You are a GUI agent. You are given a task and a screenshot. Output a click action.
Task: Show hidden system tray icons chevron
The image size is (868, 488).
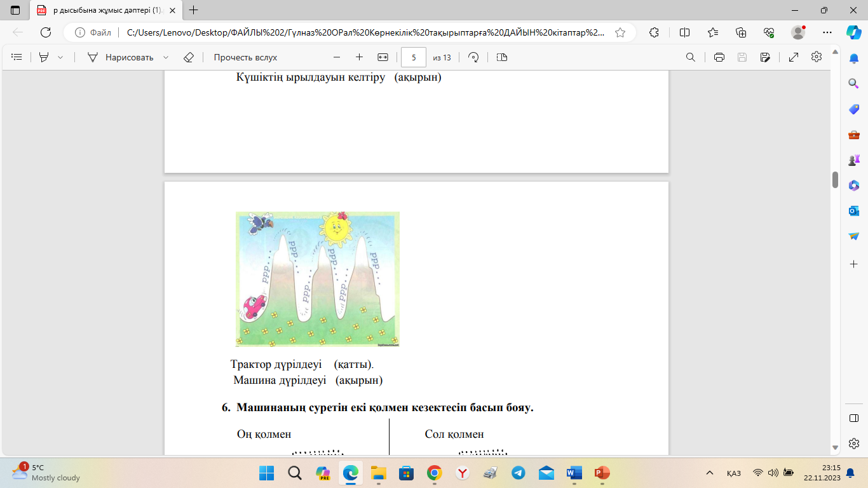click(x=710, y=473)
